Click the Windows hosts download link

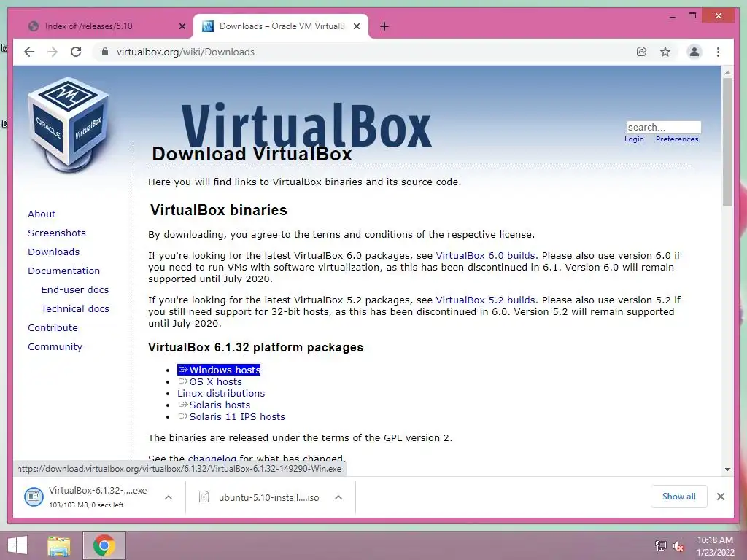(219, 370)
